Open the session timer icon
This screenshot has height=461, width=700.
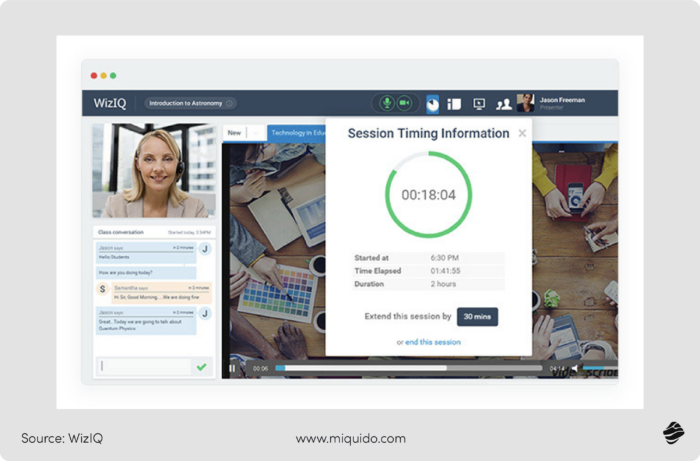[432, 104]
